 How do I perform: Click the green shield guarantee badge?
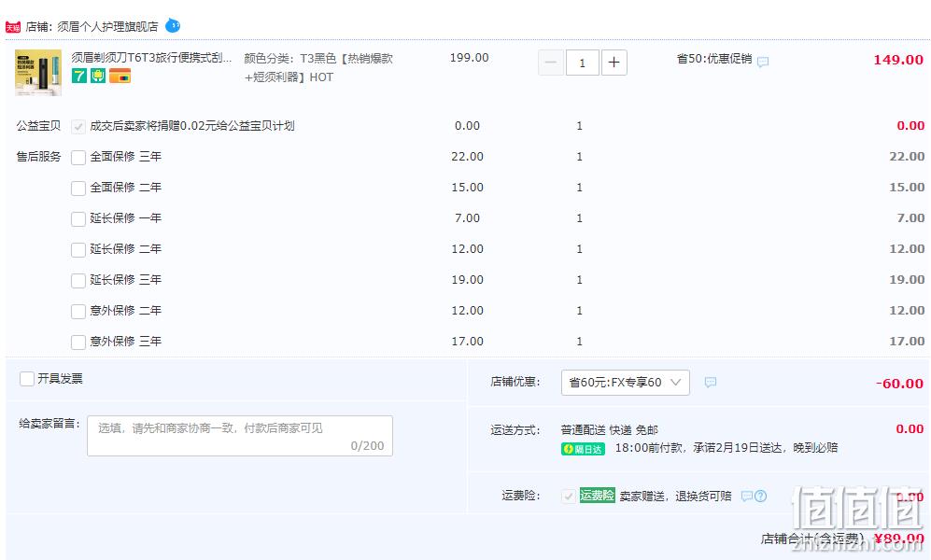coord(98,76)
